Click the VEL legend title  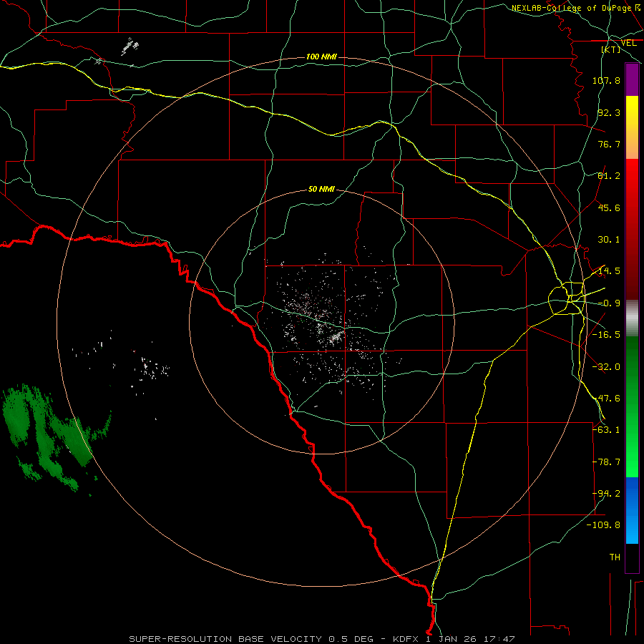(x=628, y=43)
